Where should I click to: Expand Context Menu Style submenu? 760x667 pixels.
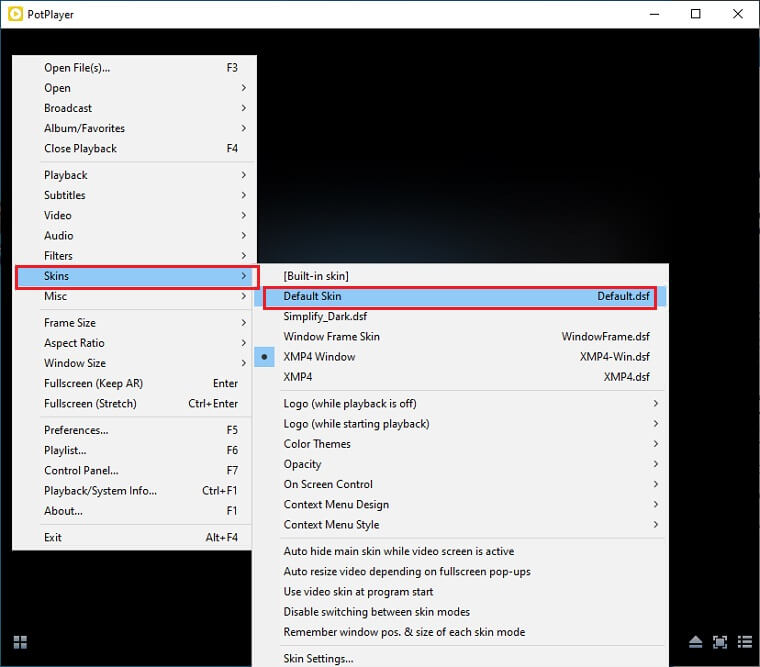(x=460, y=525)
